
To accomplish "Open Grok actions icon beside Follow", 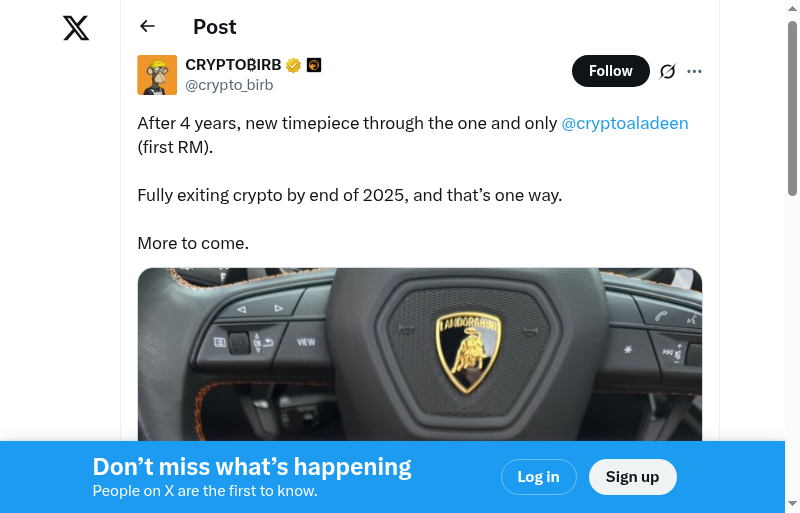I will 668,71.
